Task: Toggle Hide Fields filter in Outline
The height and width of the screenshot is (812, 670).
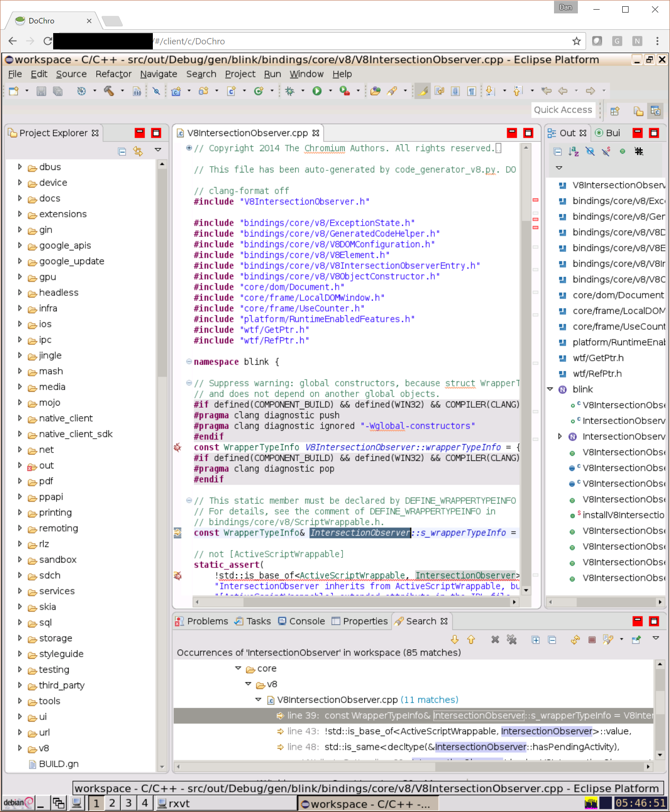Action: coord(590,152)
